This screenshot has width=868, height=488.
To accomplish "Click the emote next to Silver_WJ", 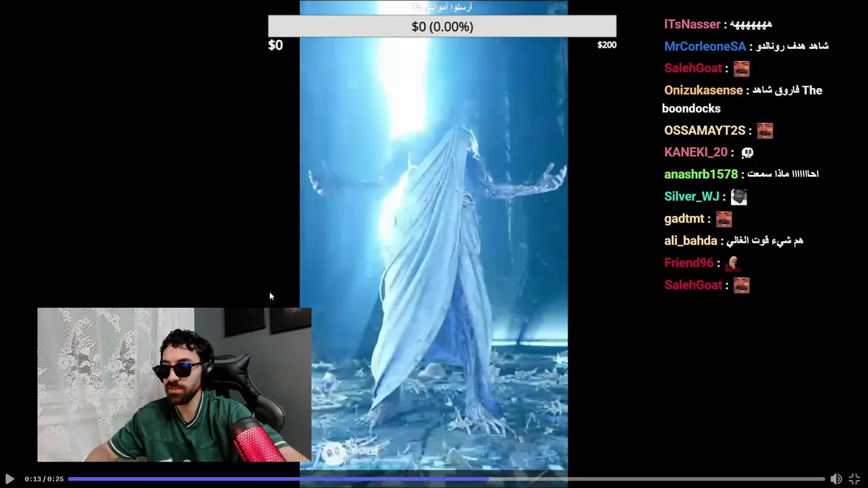I will click(738, 197).
